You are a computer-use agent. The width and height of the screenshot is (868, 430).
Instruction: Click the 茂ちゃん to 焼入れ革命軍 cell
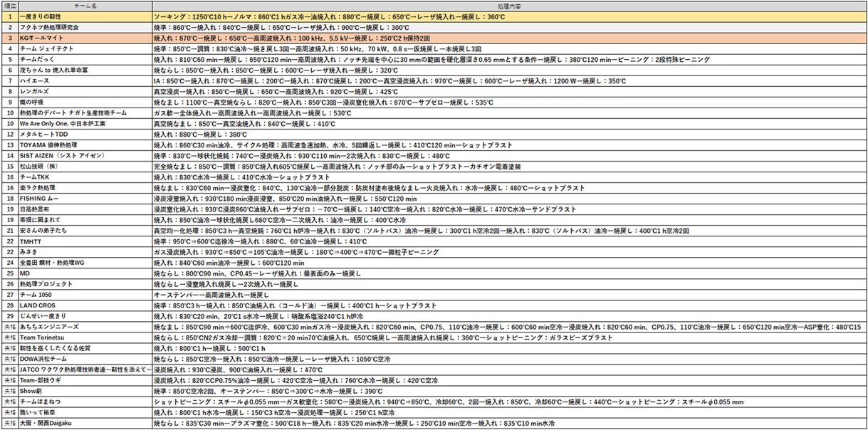pos(85,70)
